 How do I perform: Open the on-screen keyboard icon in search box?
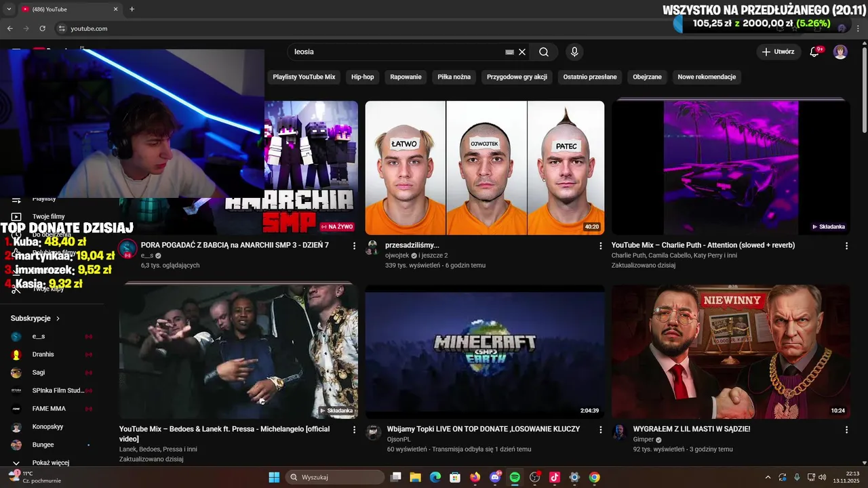[x=510, y=52]
